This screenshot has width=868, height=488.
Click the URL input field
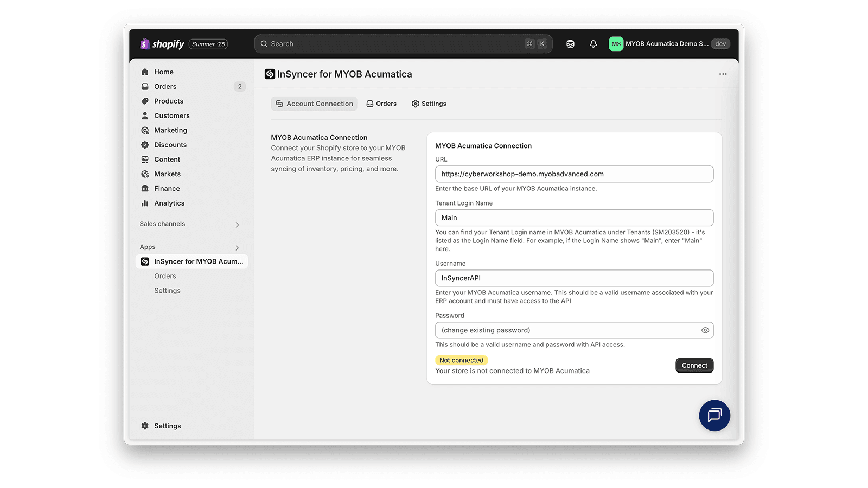pyautogui.click(x=574, y=174)
